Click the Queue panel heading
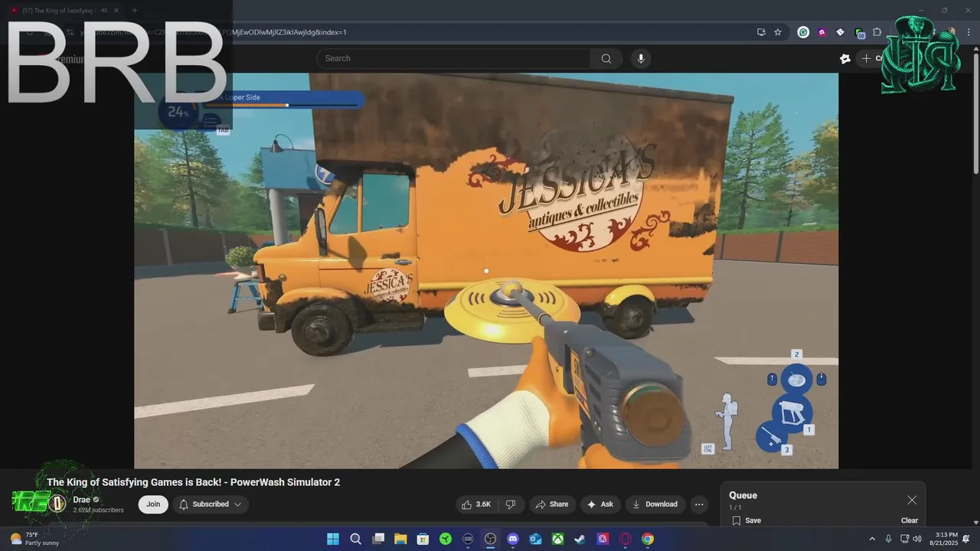This screenshot has width=980, height=551. tap(743, 495)
